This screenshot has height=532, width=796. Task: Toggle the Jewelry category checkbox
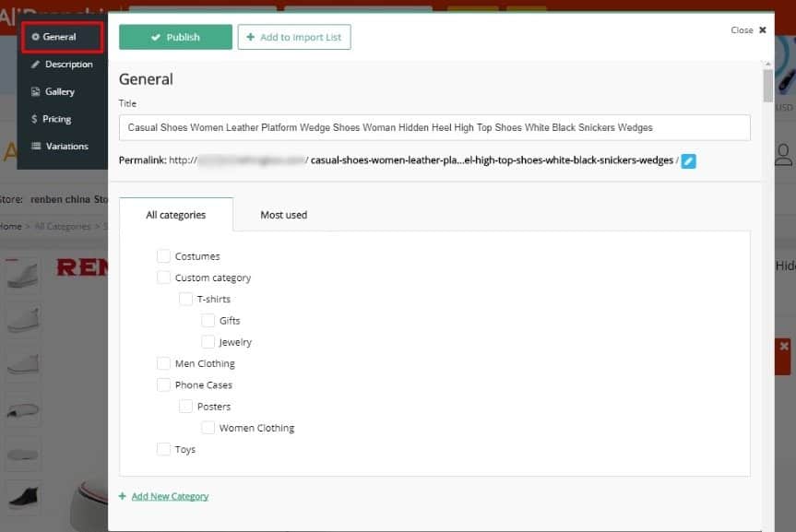point(208,342)
